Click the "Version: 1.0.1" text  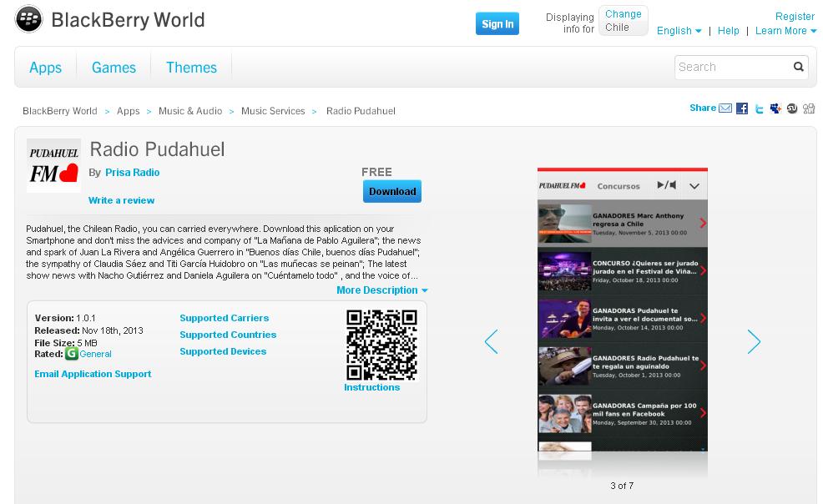pos(65,318)
